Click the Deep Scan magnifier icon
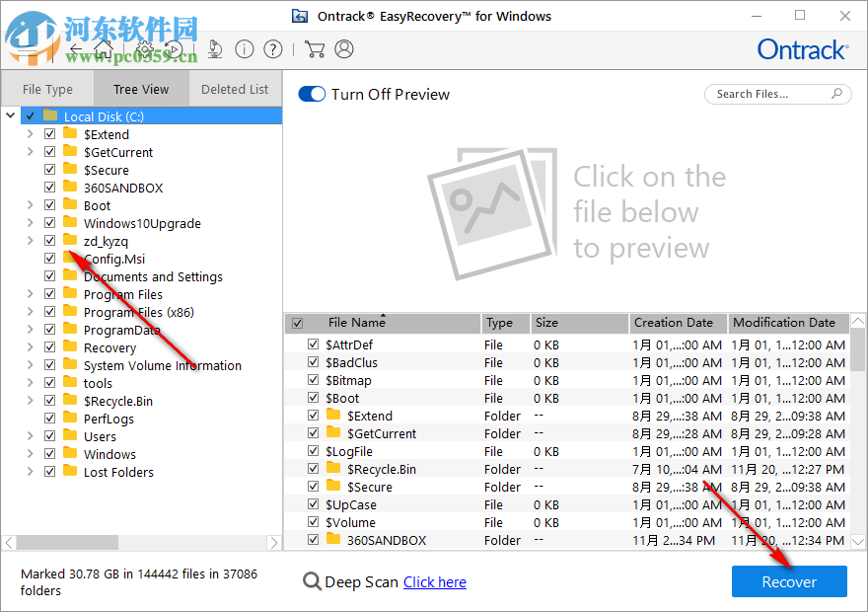 pos(312,581)
